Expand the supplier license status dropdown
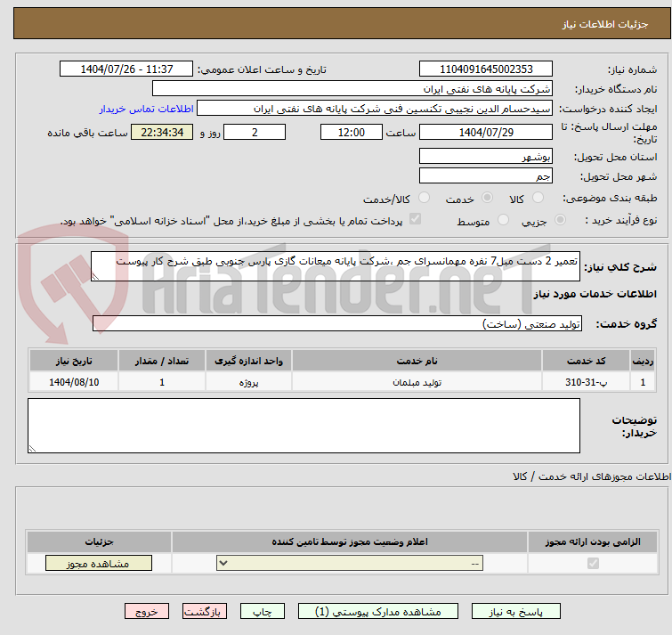 pos(350,564)
